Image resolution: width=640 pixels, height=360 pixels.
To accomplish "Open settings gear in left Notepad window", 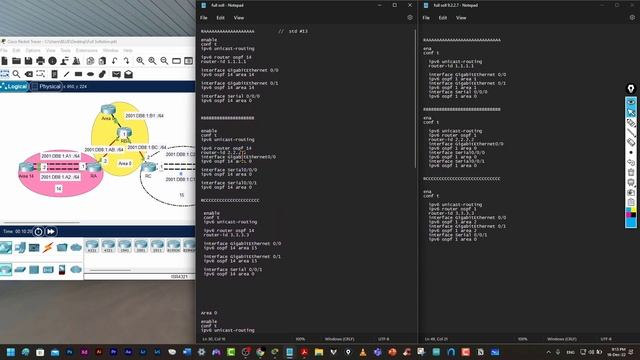I will [410, 18].
